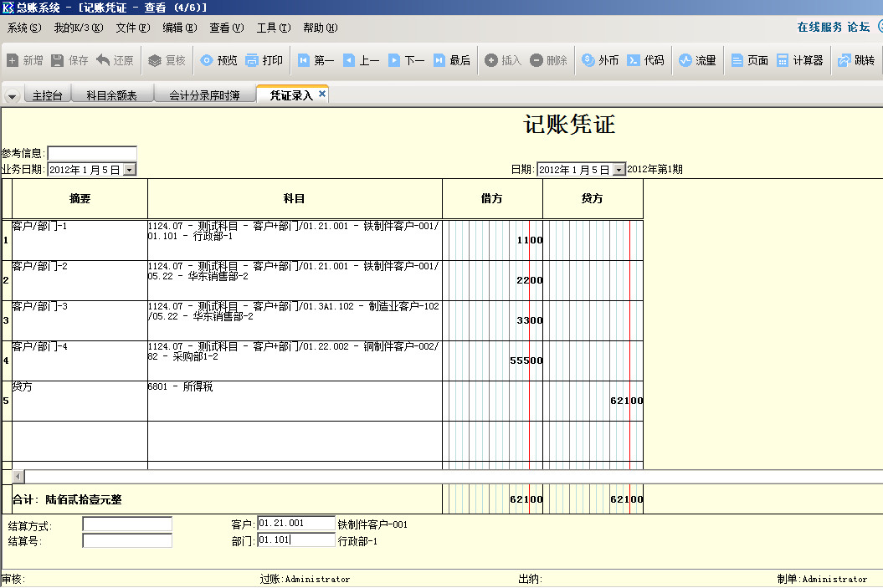Click the horizontal scrollbar left arrow
Image resolution: width=883 pixels, height=588 pixels.
18,476
